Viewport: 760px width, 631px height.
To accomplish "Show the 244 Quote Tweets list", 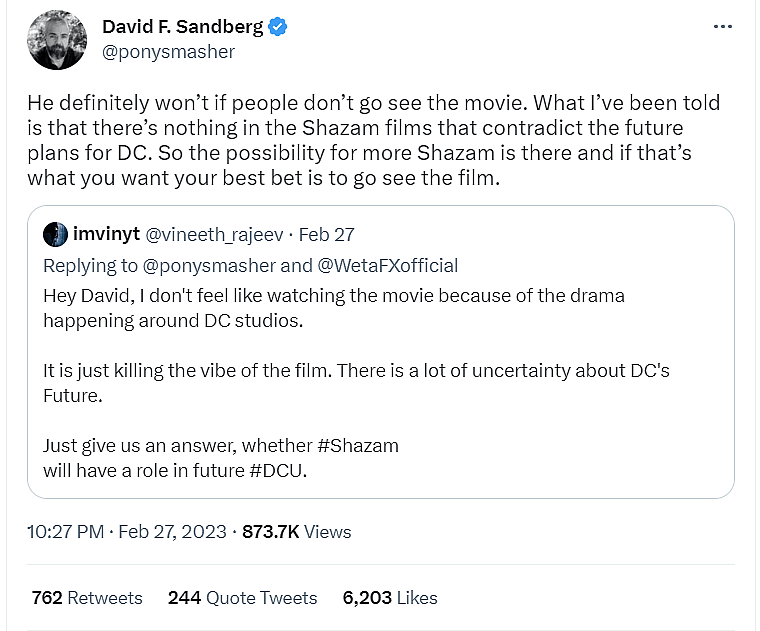I will point(242,598).
